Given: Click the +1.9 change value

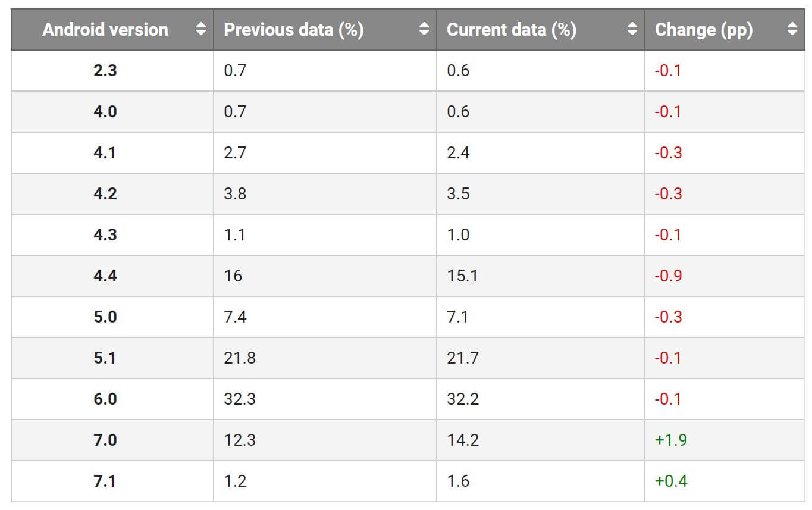Looking at the screenshot, I should pos(671,440).
